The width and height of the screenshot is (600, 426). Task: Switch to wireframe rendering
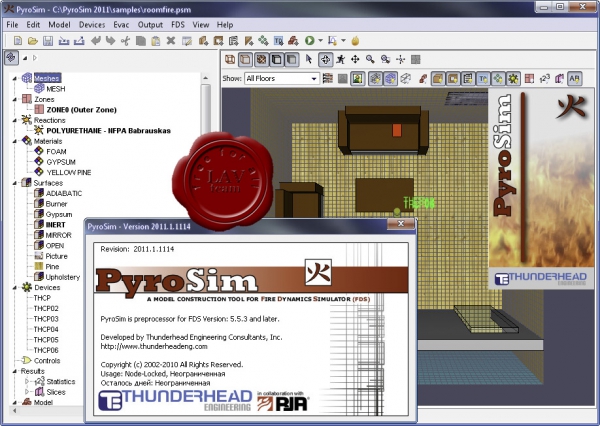[x=230, y=59]
